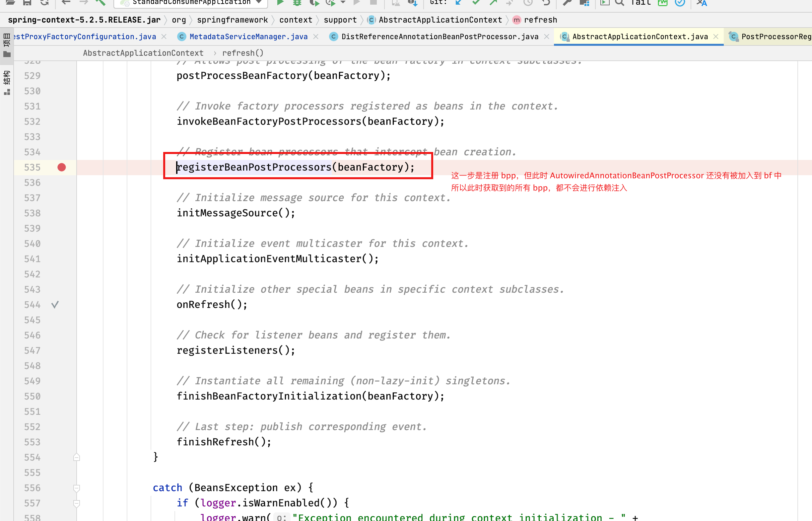Viewport: 812px width, 521px height.
Task: Click the context breadcrumb in navigation bar
Action: click(296, 20)
